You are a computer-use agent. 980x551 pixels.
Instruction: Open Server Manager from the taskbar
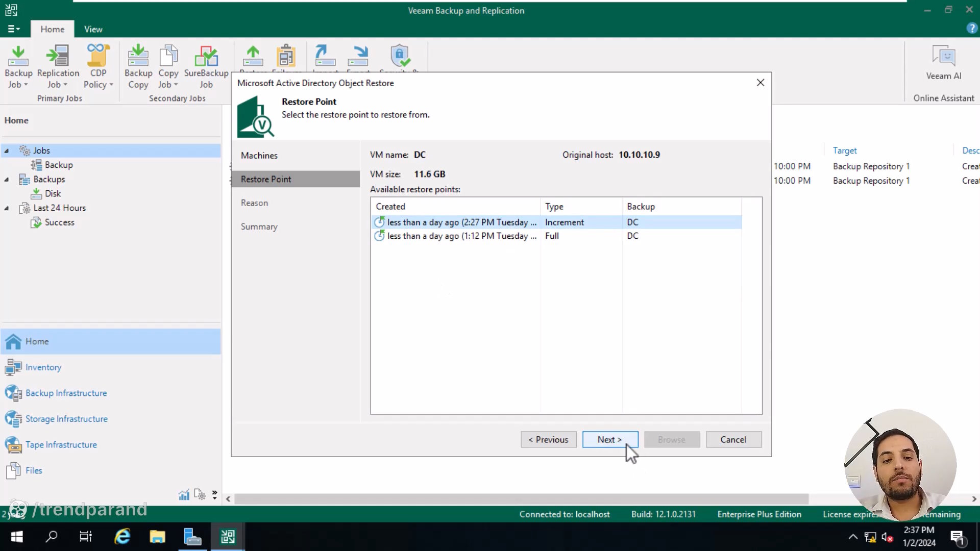pyautogui.click(x=192, y=537)
